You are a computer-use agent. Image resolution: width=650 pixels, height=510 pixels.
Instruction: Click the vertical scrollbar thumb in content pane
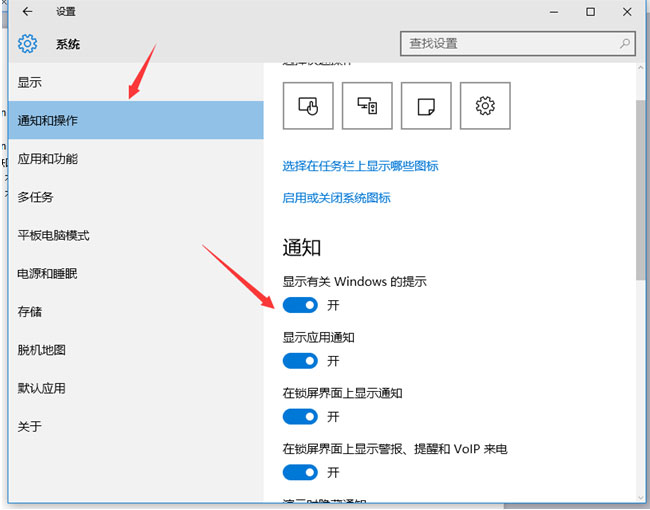(x=641, y=189)
